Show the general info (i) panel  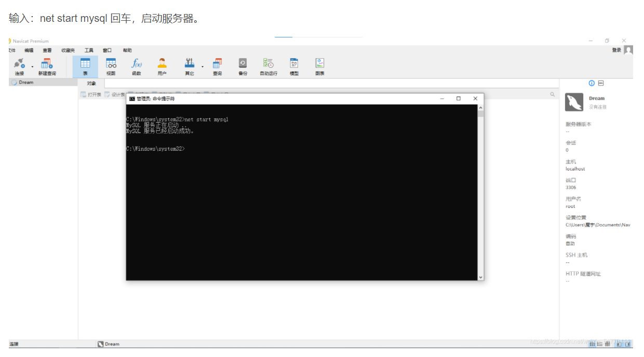pyautogui.click(x=592, y=83)
